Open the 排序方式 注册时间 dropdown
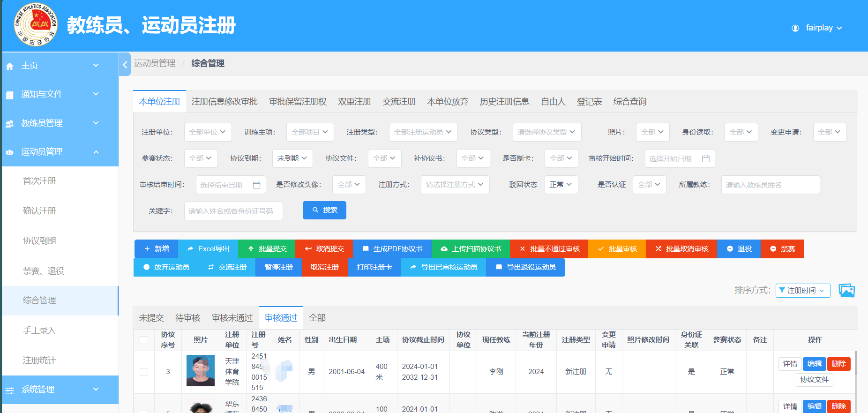 [803, 291]
